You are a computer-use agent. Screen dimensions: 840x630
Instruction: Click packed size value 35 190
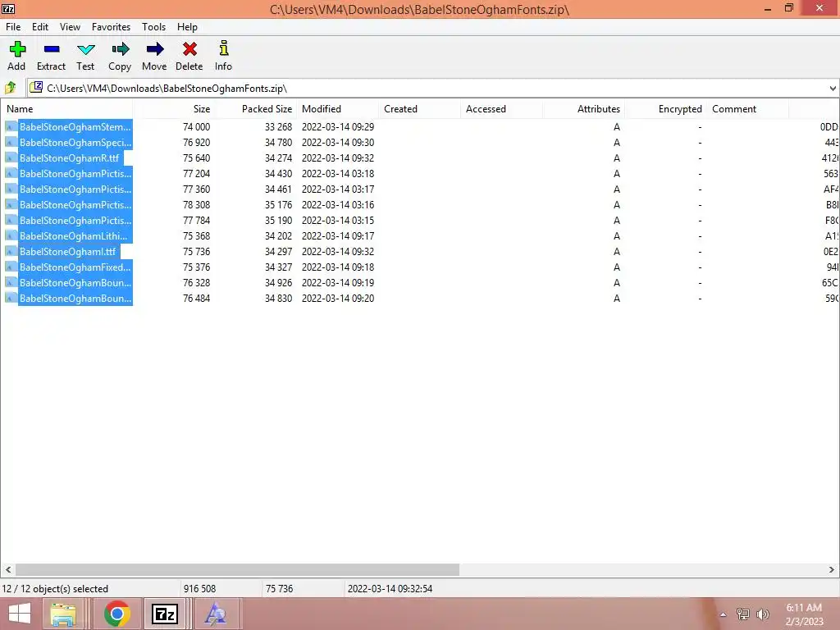[x=279, y=220]
